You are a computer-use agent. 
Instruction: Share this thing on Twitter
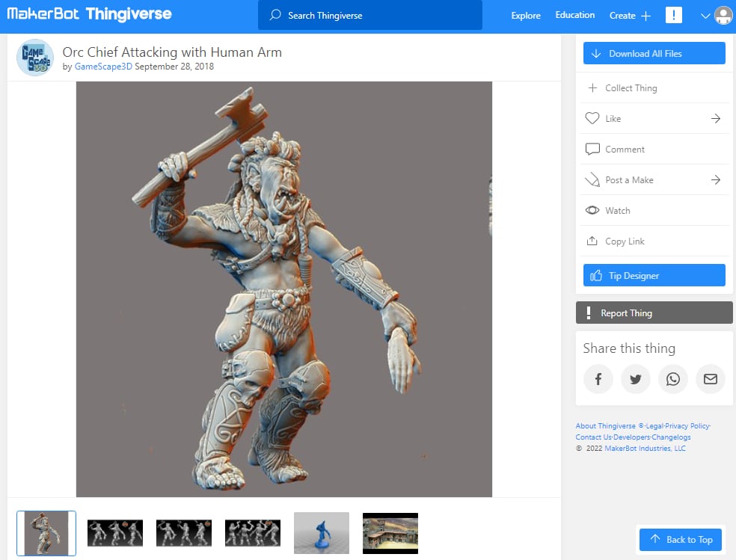coord(636,379)
